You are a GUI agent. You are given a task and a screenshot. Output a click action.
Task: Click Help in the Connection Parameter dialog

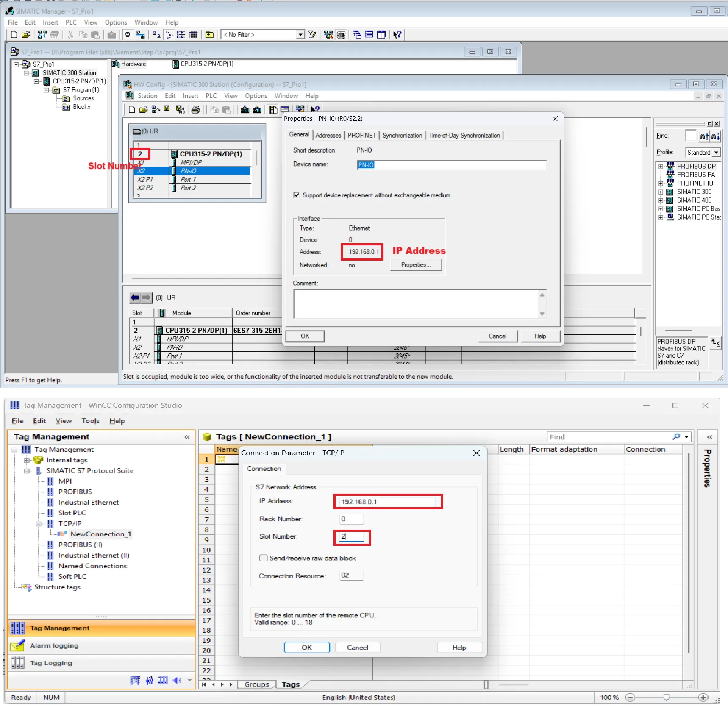pyautogui.click(x=459, y=648)
